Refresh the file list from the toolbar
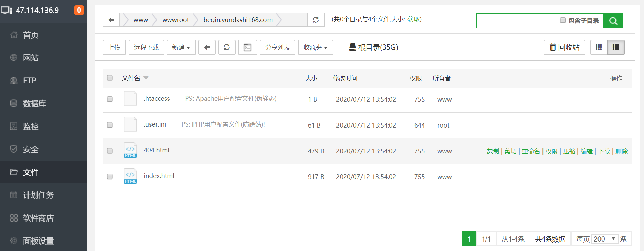 tap(227, 47)
